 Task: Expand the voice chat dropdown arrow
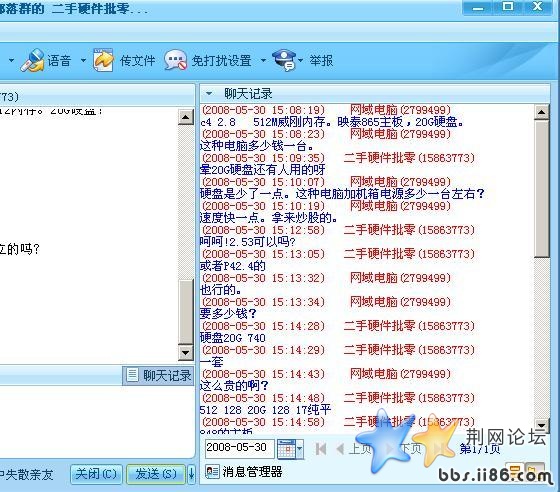coord(83,60)
